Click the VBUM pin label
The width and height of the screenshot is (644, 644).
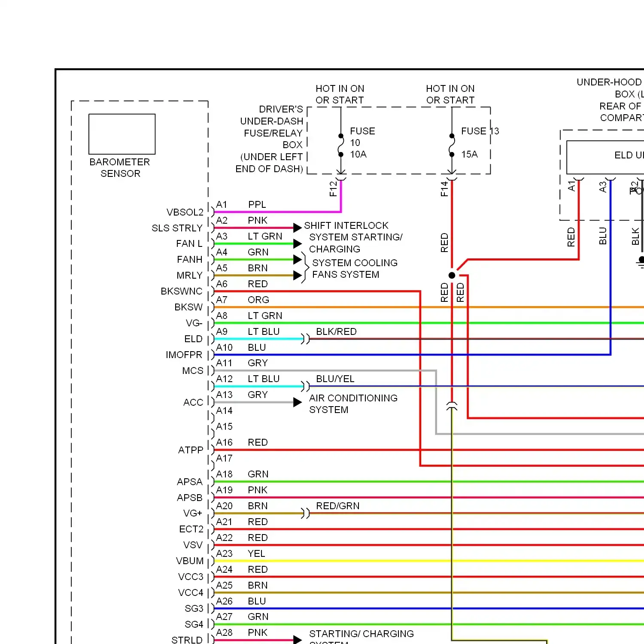click(190, 561)
